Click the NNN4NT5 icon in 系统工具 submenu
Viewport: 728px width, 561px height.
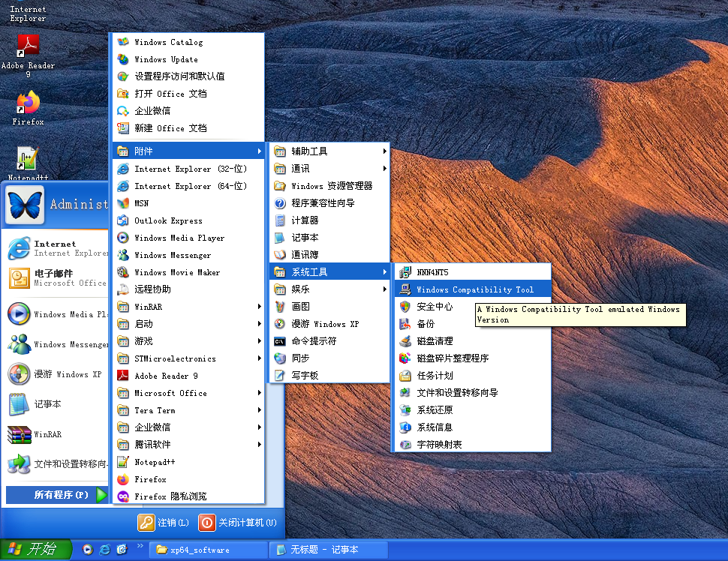pyautogui.click(x=405, y=272)
